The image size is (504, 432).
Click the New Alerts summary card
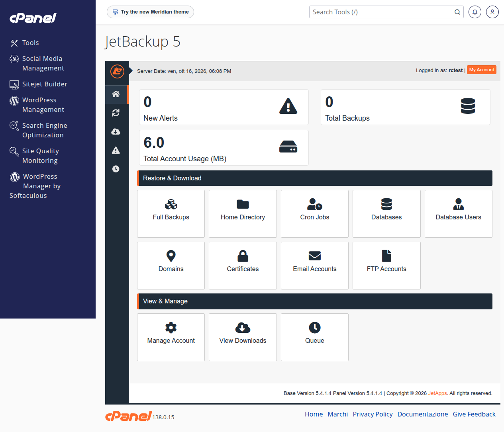tap(224, 107)
